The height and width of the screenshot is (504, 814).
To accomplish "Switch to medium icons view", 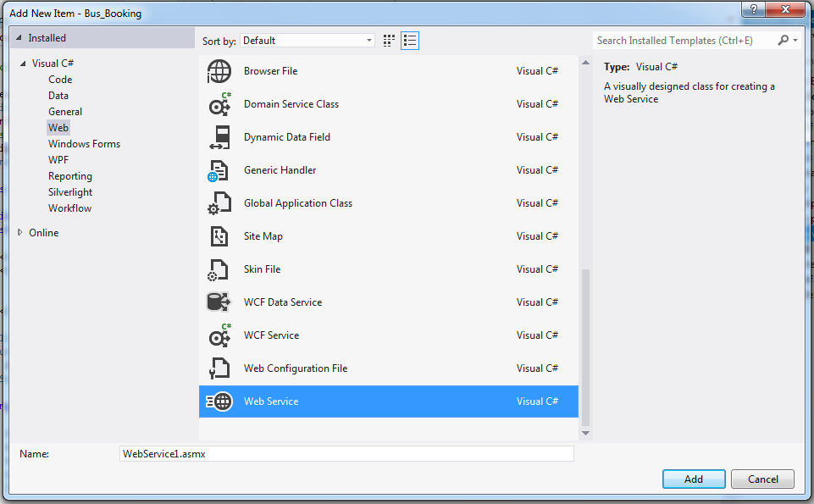I will (389, 41).
